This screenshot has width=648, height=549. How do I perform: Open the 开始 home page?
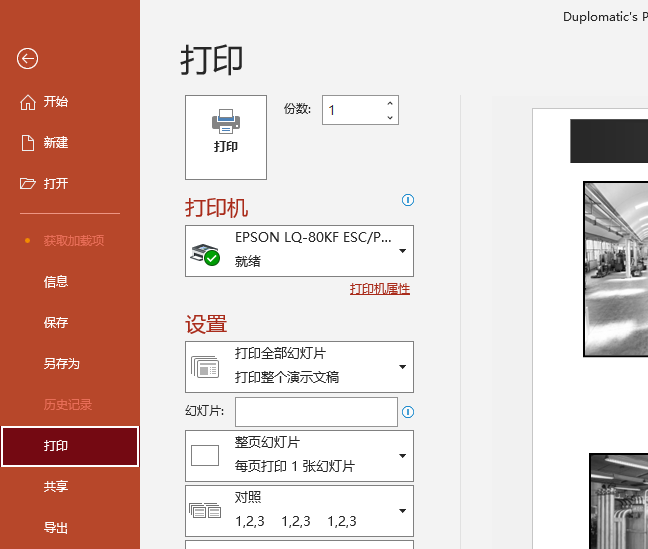tap(56, 102)
